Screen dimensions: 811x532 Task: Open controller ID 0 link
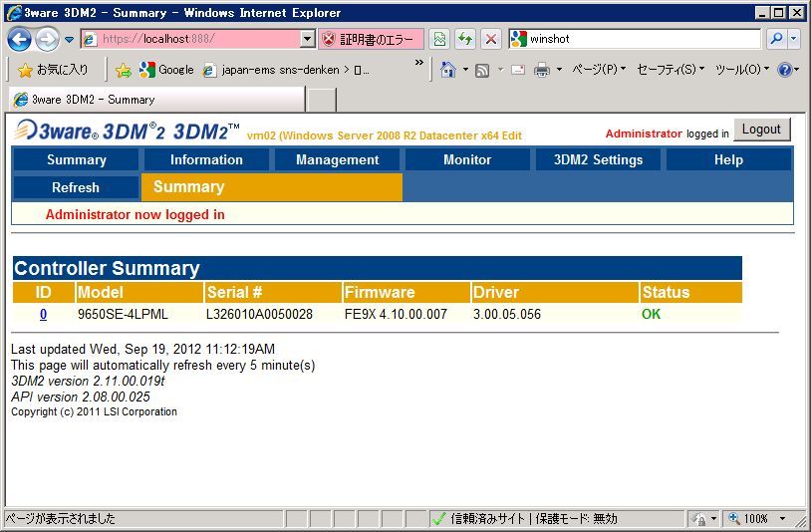click(x=43, y=315)
